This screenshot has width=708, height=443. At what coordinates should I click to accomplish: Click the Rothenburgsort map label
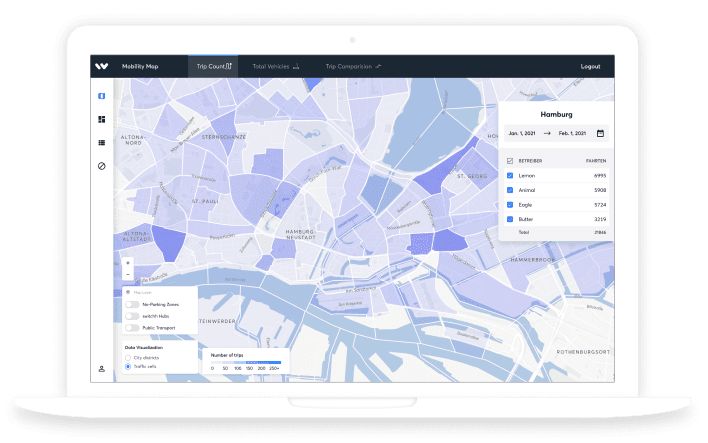tap(583, 352)
